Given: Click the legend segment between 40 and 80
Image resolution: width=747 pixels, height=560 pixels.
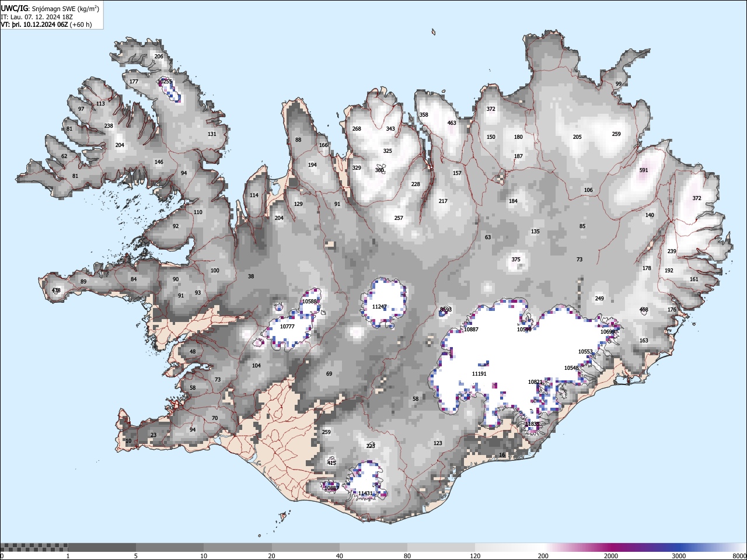Looking at the screenshot, I should click(373, 547).
